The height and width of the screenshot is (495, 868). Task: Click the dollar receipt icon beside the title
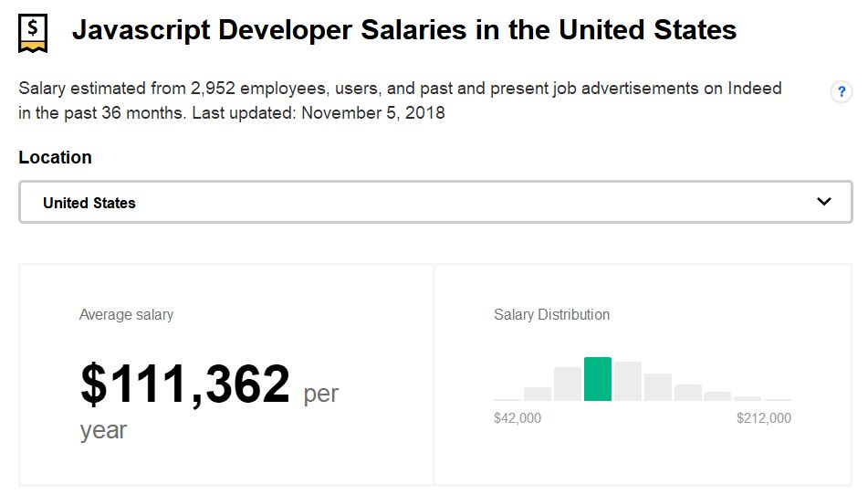click(34, 33)
